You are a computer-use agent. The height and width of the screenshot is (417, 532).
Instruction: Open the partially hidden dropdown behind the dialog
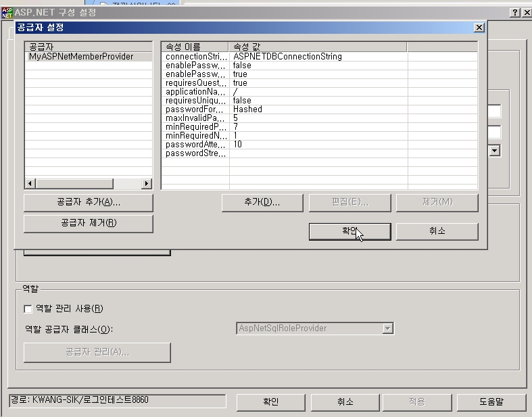tap(495, 150)
